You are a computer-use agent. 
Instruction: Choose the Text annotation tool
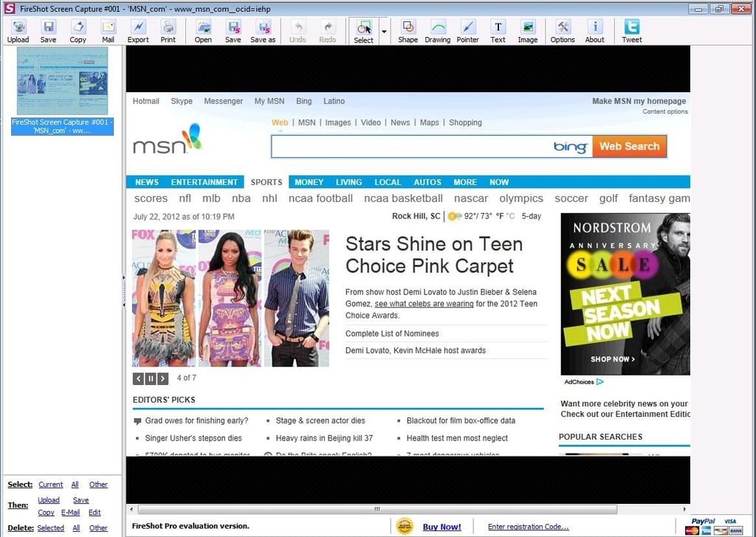(498, 32)
